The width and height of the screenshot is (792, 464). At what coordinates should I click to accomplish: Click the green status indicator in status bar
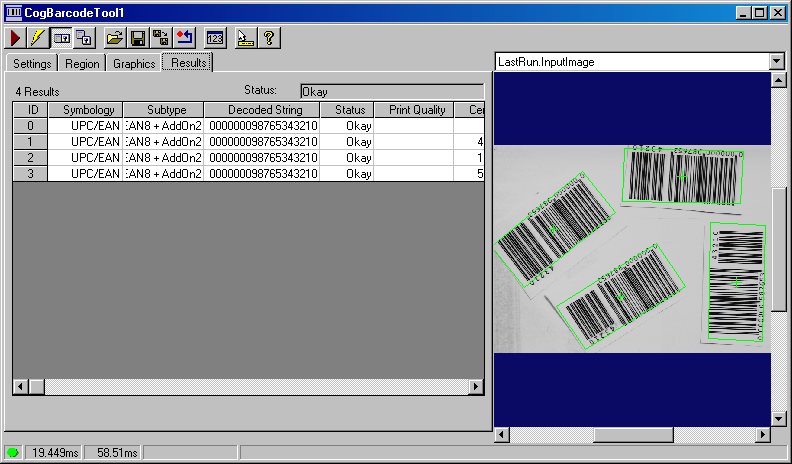coord(13,452)
